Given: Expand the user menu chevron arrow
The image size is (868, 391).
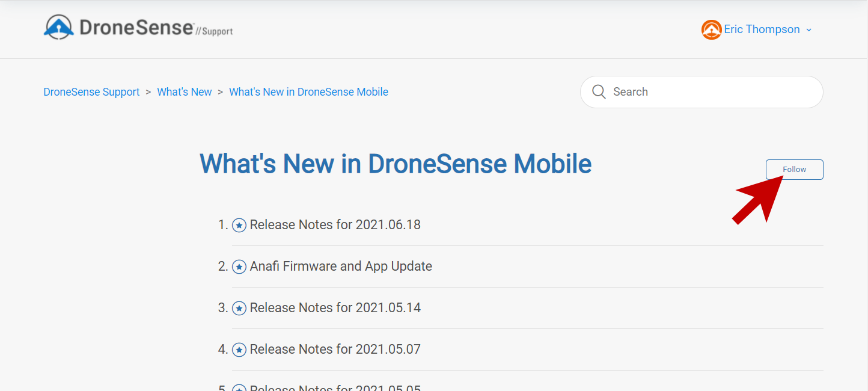Looking at the screenshot, I should pos(808,30).
